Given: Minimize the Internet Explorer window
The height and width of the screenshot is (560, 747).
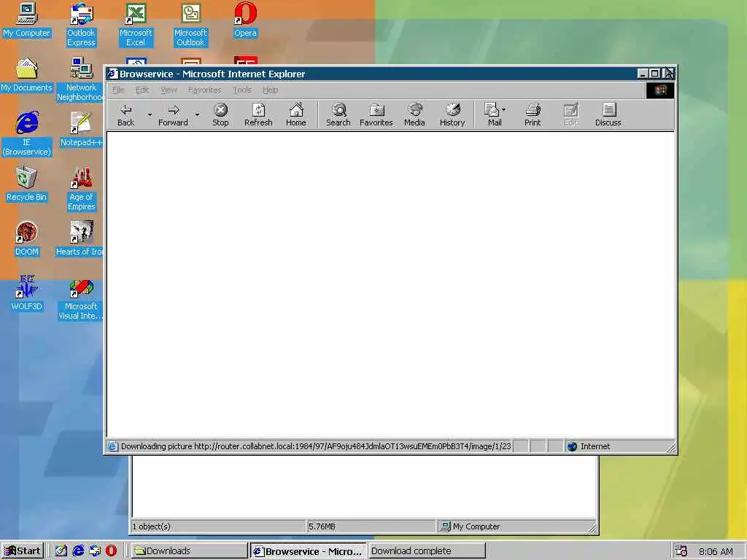Looking at the screenshot, I should pos(643,74).
